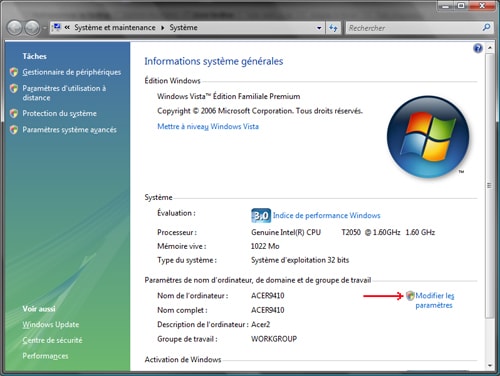Click inside the Rechercher search field
The image size is (500, 376).
[413, 28]
